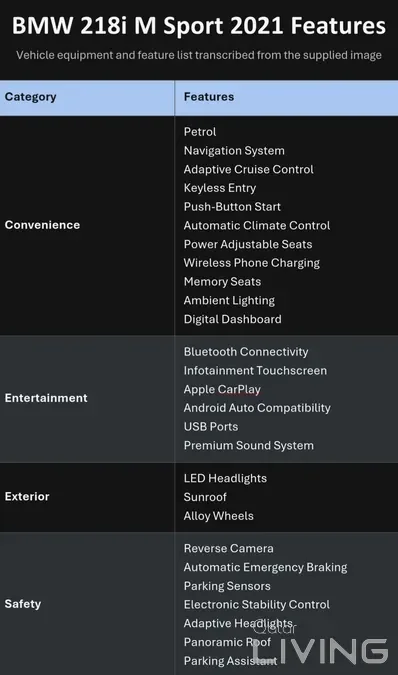Viewport: 398px width, 675px height.
Task: Select the Android Auto Compatibility line
Action: (257, 408)
